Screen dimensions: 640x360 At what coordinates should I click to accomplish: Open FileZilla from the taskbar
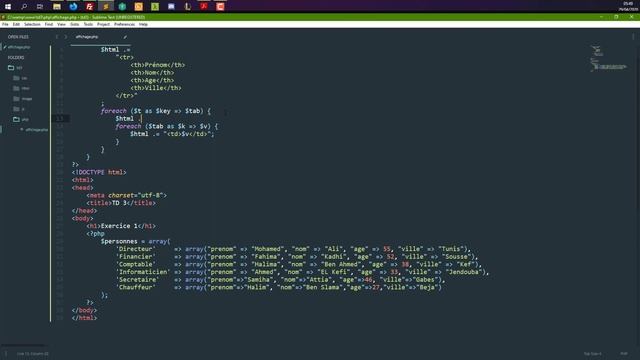(89, 7)
